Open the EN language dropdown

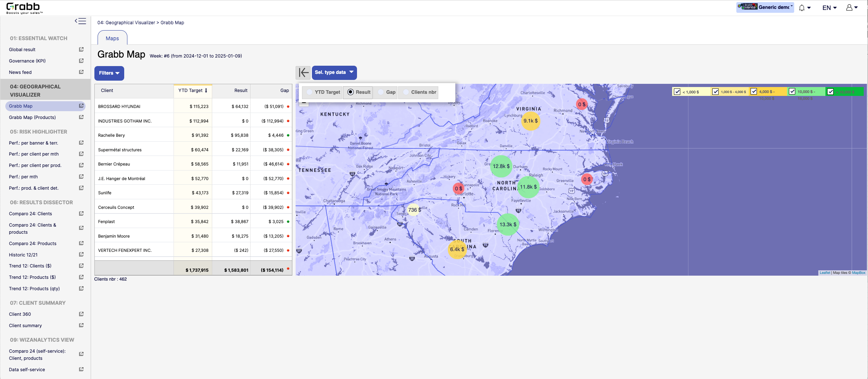pos(829,8)
